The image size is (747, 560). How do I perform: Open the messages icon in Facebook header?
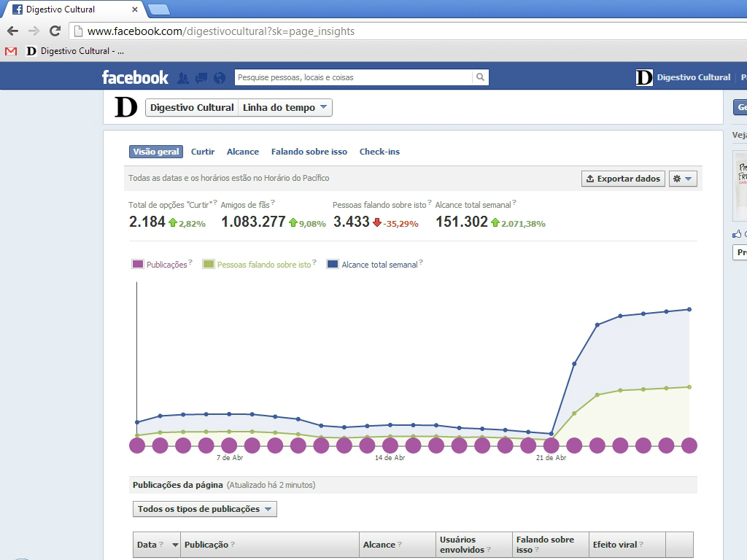pos(201,77)
